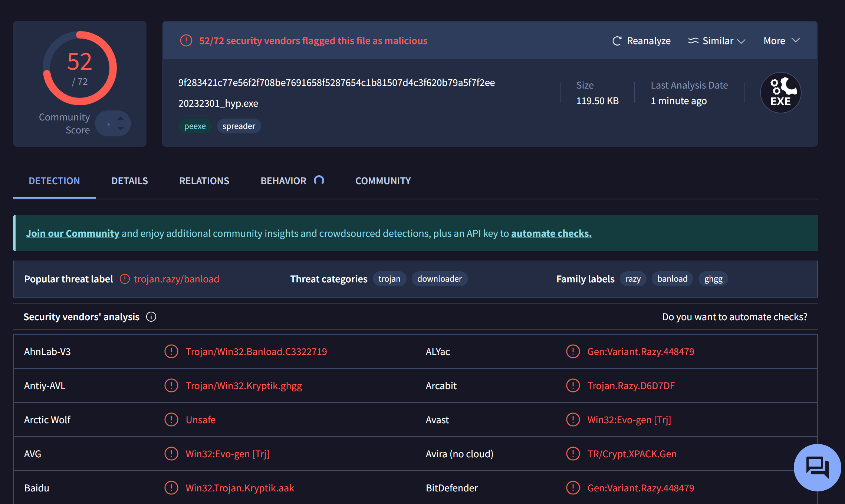This screenshot has height=504, width=845.
Task: Upvote the community score
Action: [121, 118]
